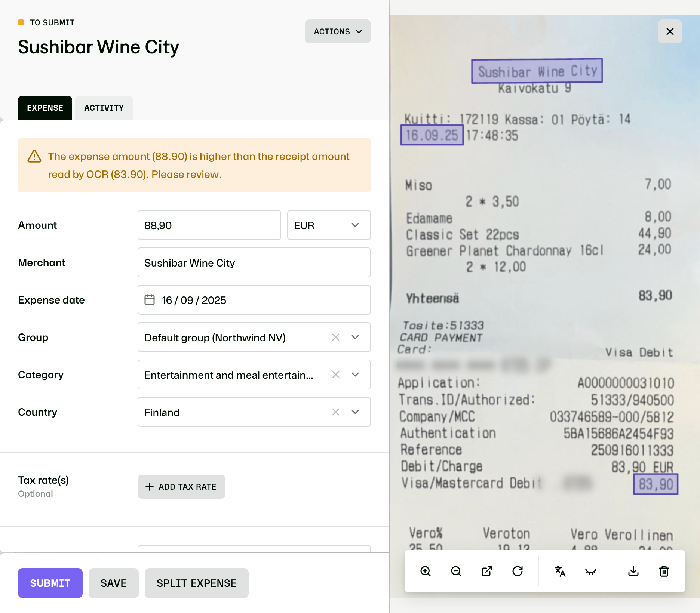Clear the Country field selection
Viewport: 700px width, 613px height.
click(336, 412)
